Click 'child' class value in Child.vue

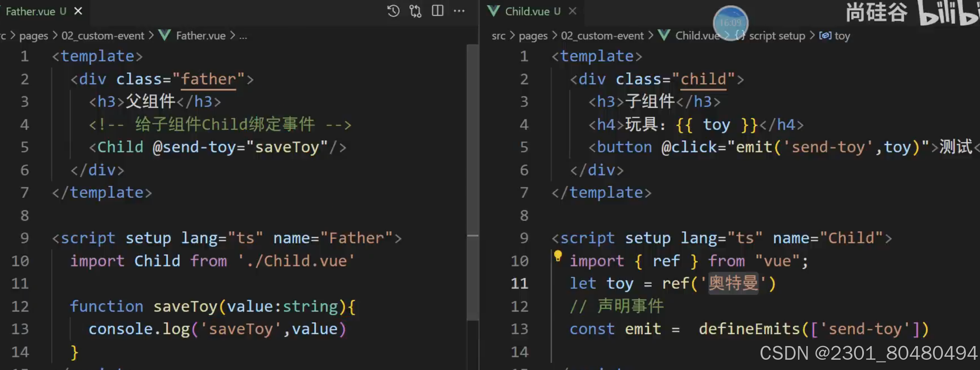click(x=703, y=79)
